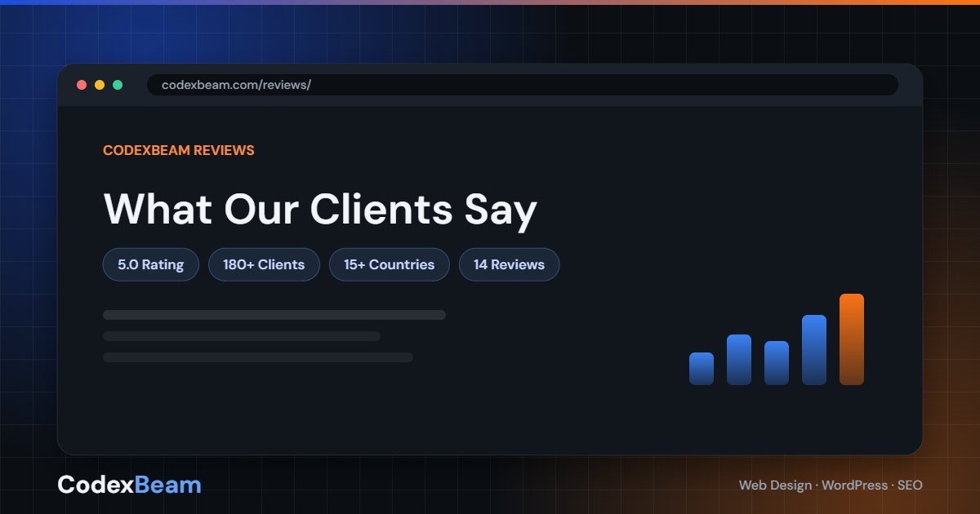Select the 15+ Countries pill
Image resolution: width=980 pixels, height=514 pixels.
click(x=390, y=264)
